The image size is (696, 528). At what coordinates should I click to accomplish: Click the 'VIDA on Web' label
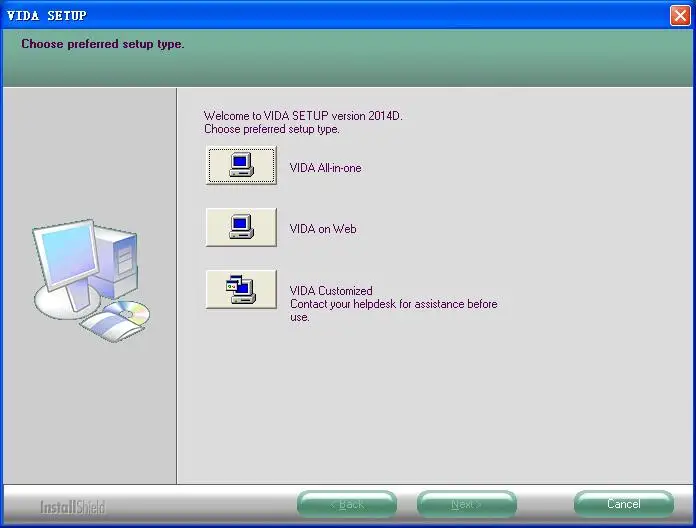click(x=323, y=229)
